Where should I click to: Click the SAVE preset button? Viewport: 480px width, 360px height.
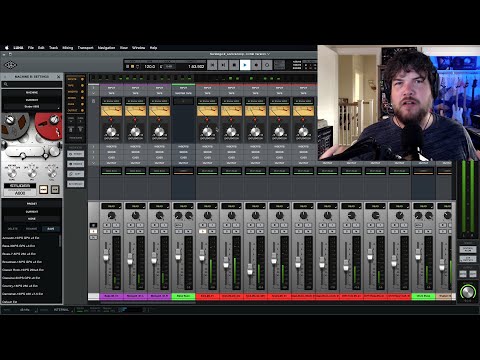51,229
